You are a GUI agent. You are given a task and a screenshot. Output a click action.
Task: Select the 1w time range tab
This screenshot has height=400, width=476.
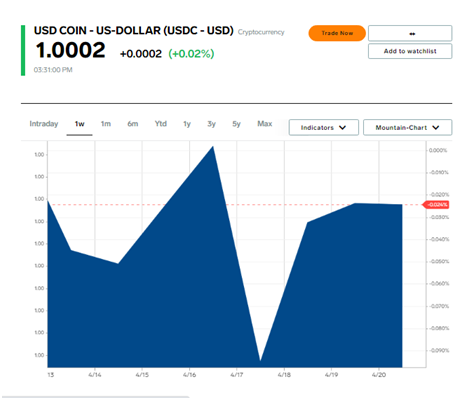point(79,124)
